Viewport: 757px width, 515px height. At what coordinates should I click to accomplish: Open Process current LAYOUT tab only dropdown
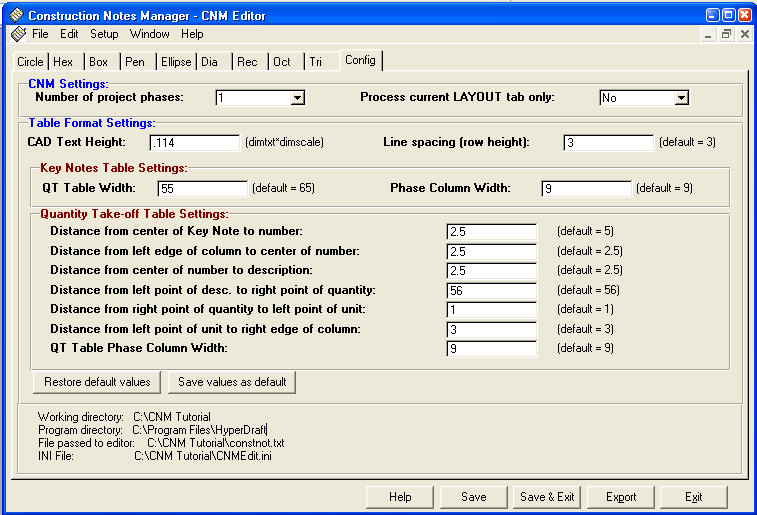(x=681, y=98)
